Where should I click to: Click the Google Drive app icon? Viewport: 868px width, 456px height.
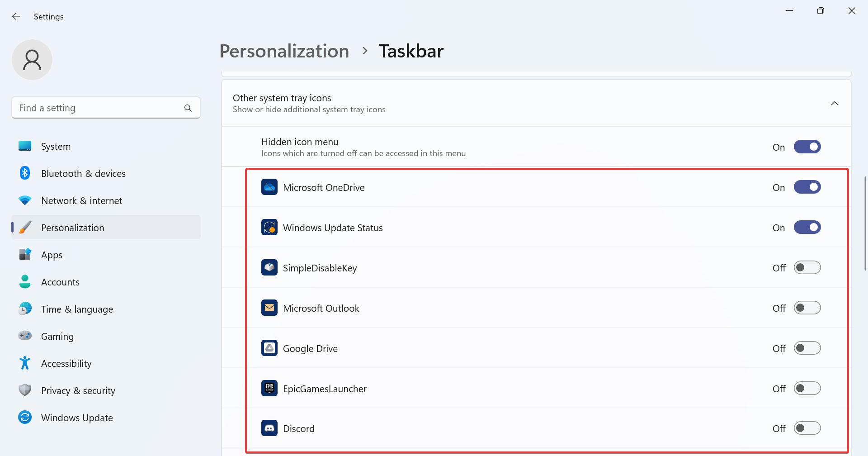pos(269,348)
